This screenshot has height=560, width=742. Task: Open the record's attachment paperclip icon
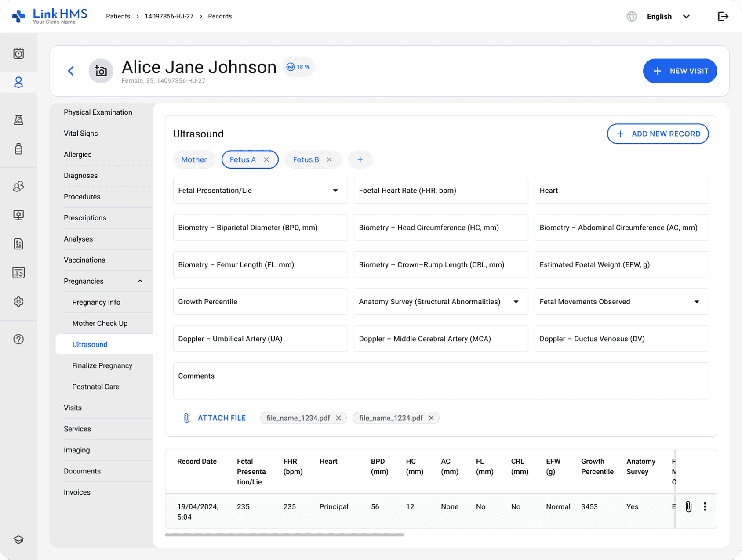688,506
